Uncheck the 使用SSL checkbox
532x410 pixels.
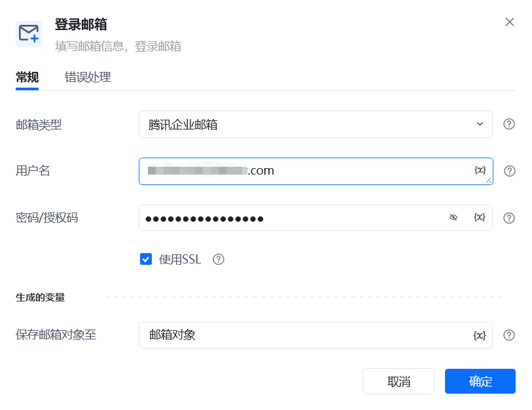146,260
